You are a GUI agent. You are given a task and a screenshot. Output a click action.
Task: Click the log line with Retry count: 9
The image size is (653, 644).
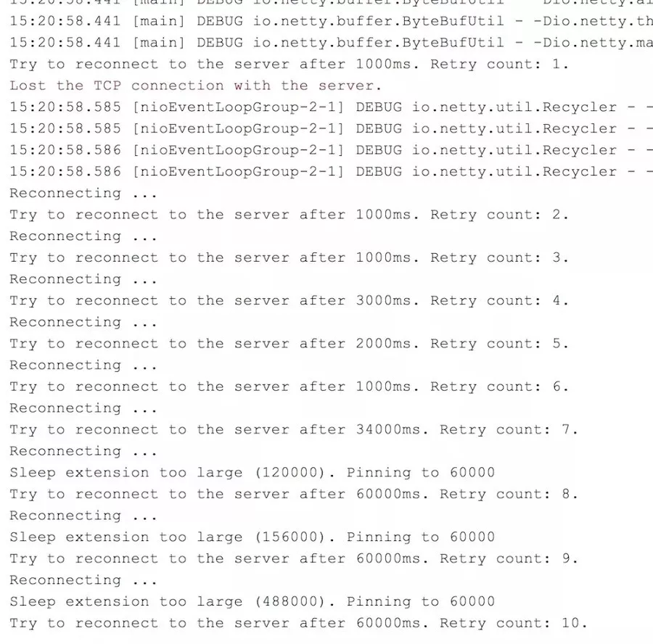294,558
